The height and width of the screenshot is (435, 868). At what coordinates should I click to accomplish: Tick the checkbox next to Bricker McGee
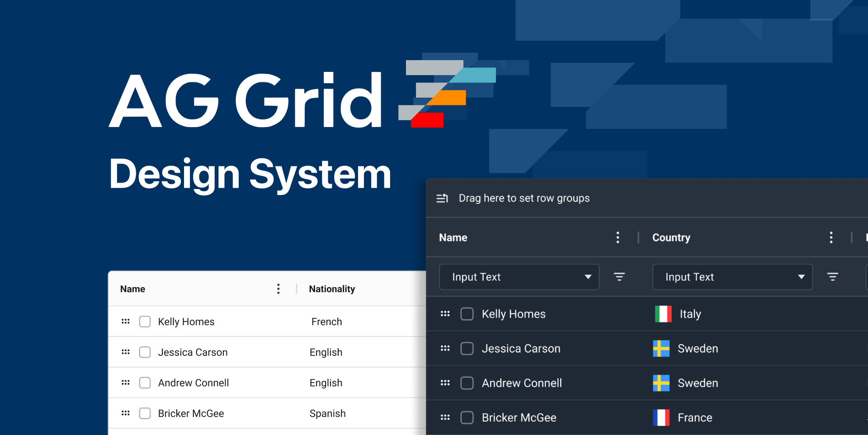pos(467,417)
